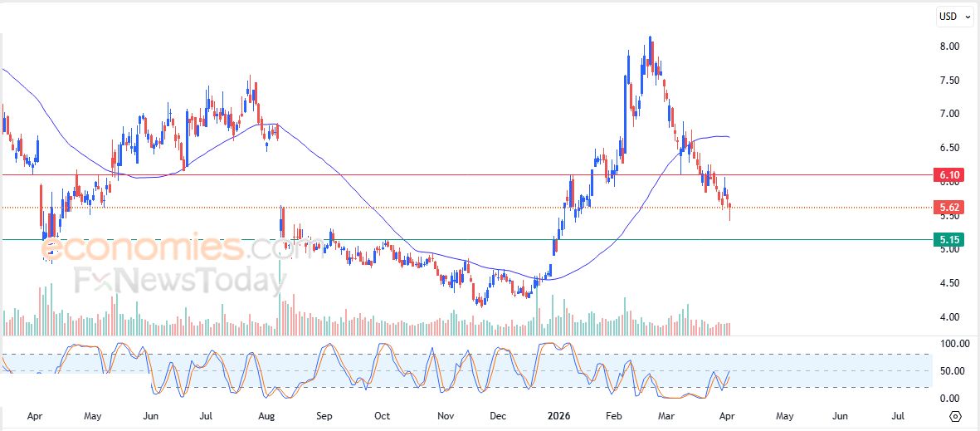The image size is (980, 431).
Task: Click the Jul label at left of time axis
Action: coord(207,416)
